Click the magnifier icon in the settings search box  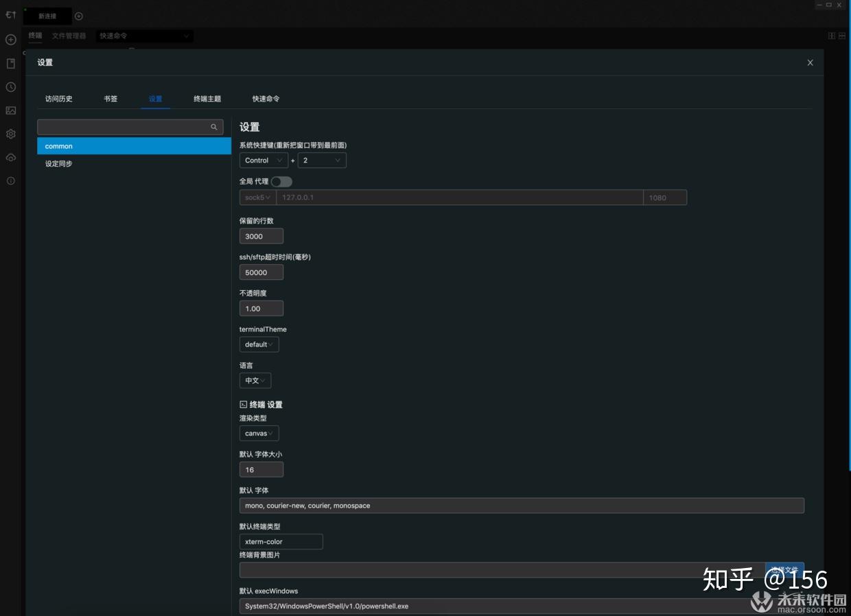[x=214, y=127]
